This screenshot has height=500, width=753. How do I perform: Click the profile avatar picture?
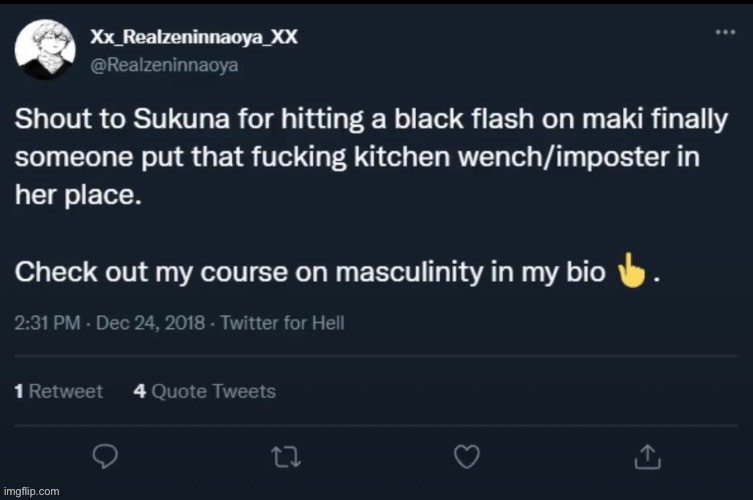point(43,50)
